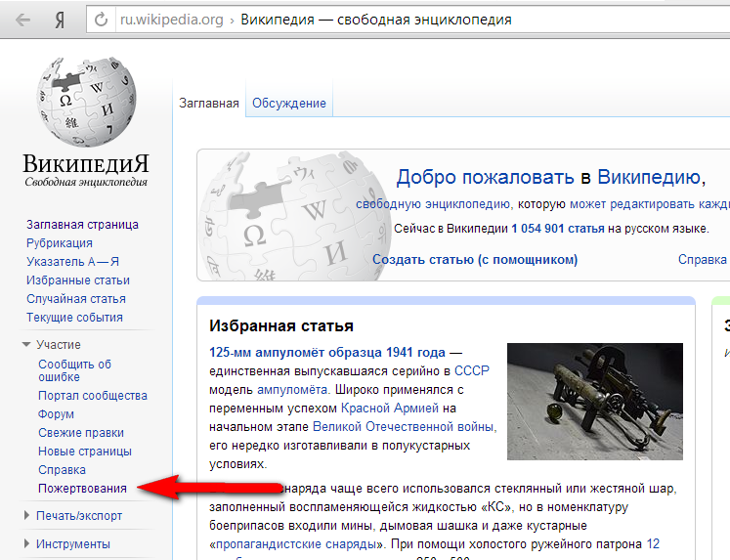Open '125-мм ампуломёт образца 1941 года' article
The image size is (730, 560).
[x=327, y=353]
